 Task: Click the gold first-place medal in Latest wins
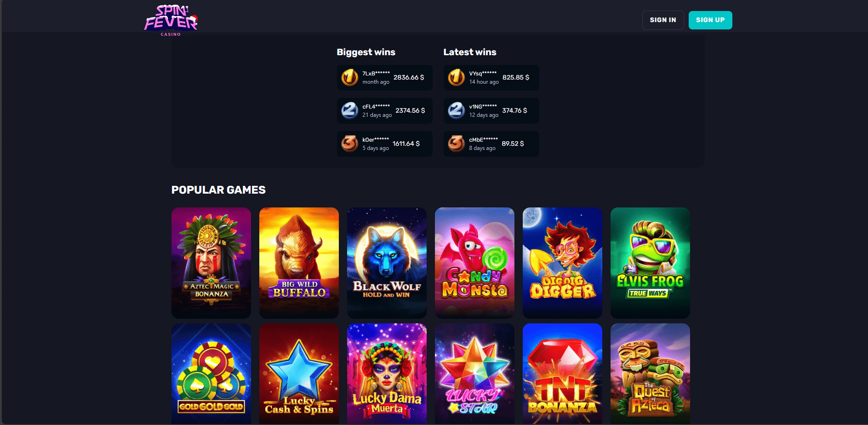(x=457, y=77)
